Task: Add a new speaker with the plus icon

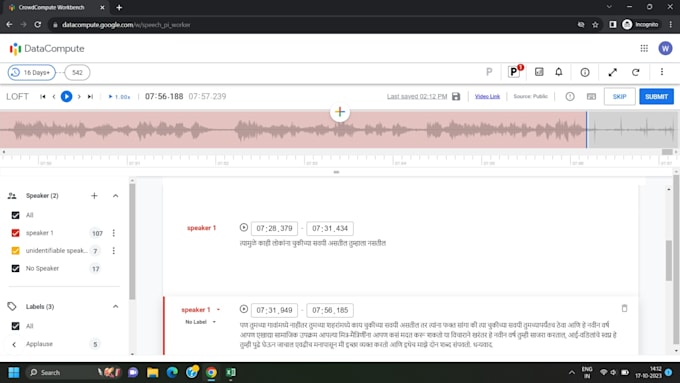Action: click(94, 196)
